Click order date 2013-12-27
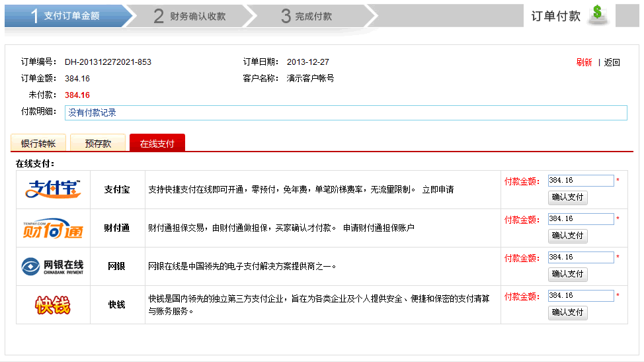This screenshot has width=644, height=362. 307,62
